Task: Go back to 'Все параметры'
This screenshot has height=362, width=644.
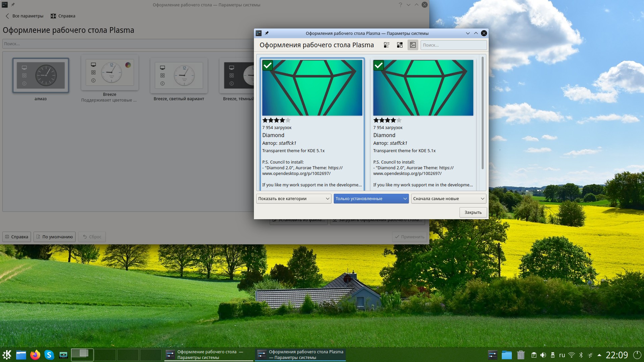Action: 24,16
